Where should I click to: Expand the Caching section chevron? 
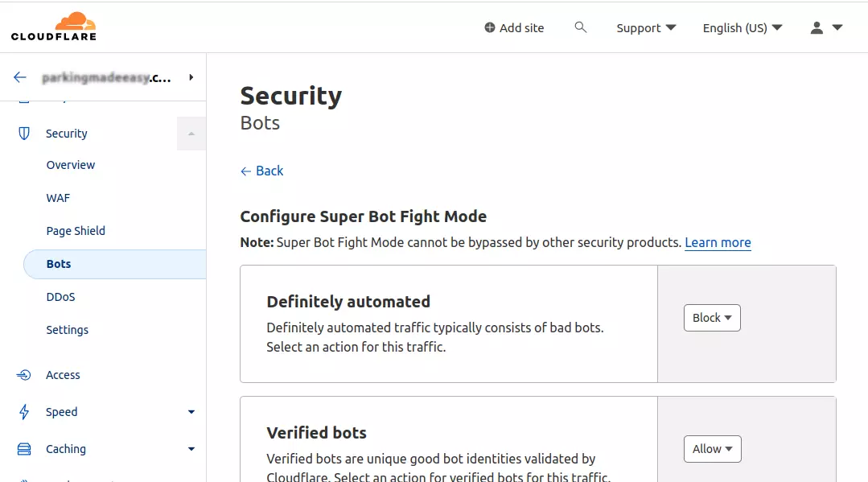click(x=191, y=448)
